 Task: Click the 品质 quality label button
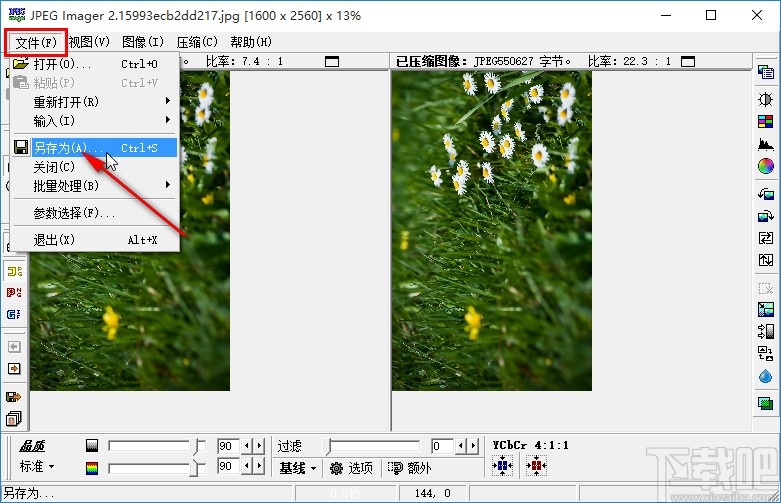tap(32, 446)
